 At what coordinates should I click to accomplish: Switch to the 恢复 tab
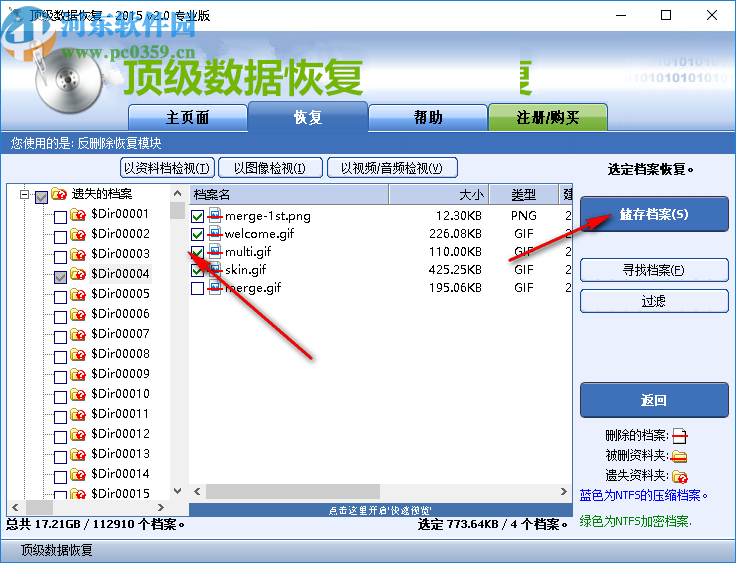[308, 117]
